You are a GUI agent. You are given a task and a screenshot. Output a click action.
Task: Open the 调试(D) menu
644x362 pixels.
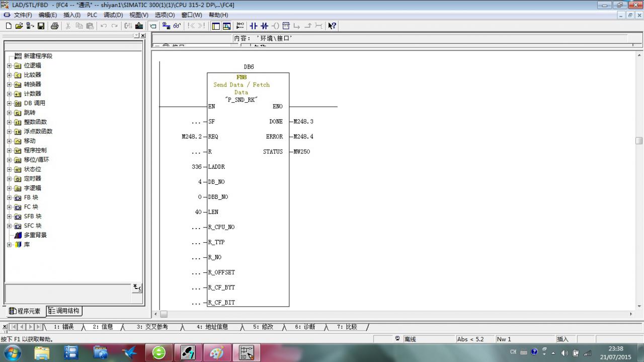pos(113,15)
